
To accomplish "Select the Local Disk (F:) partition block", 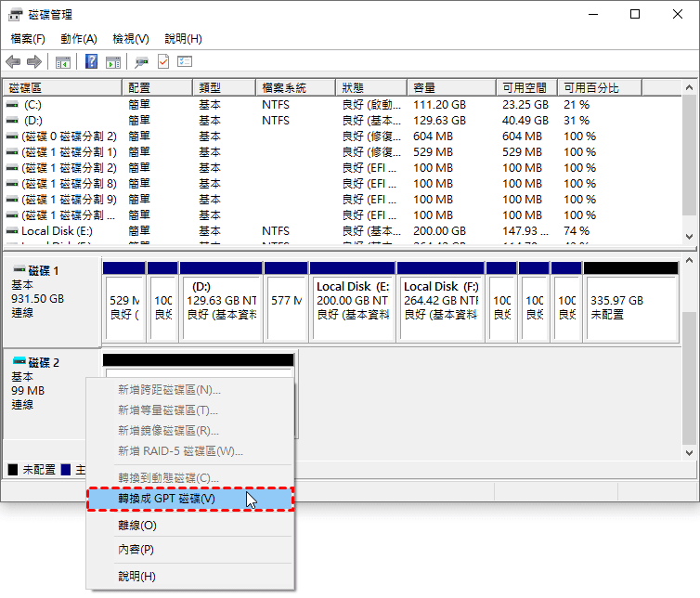I will click(441, 301).
